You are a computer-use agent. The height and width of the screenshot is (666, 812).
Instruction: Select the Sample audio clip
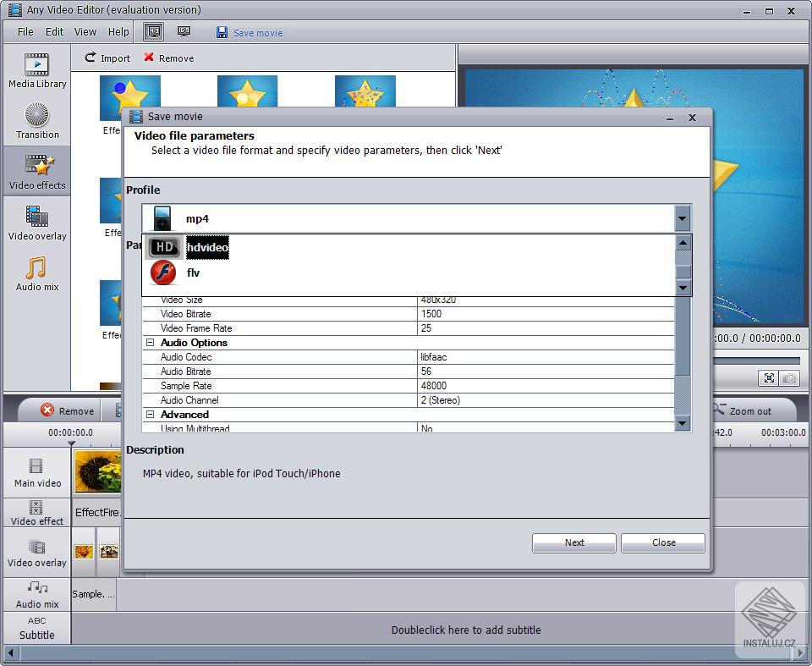click(93, 594)
